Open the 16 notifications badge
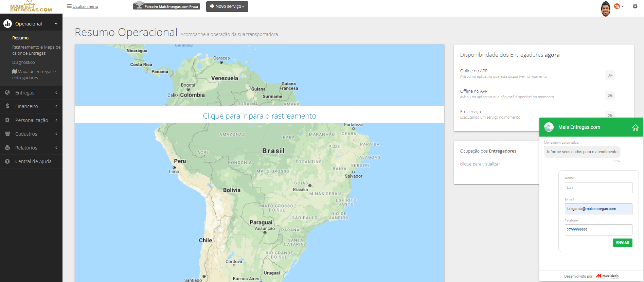This screenshot has height=282, width=644. pyautogui.click(x=617, y=6)
